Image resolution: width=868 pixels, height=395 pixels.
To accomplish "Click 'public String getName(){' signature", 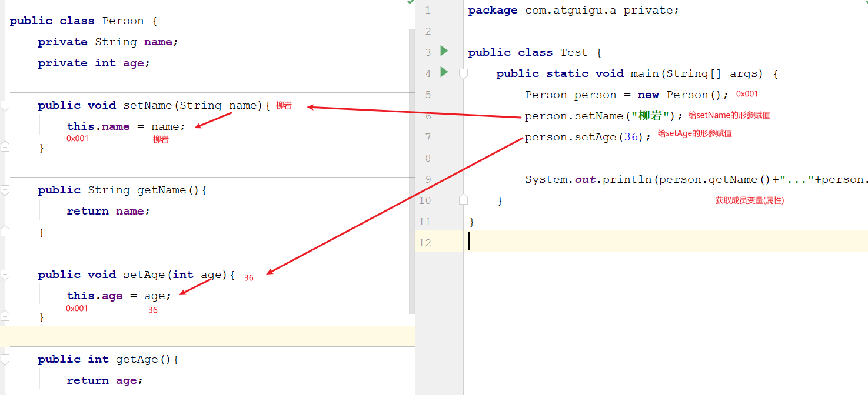I will [122, 190].
